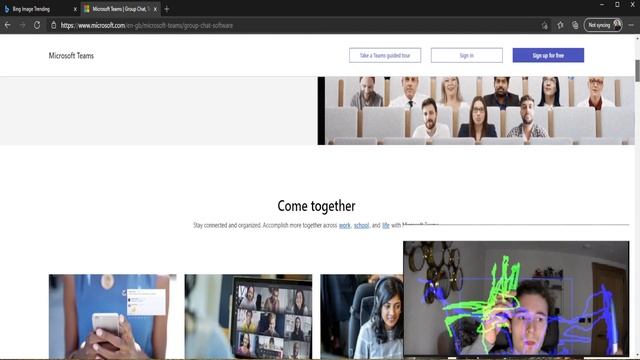
Task: Open the browser settings ellipsis menu
Action: click(x=631, y=25)
